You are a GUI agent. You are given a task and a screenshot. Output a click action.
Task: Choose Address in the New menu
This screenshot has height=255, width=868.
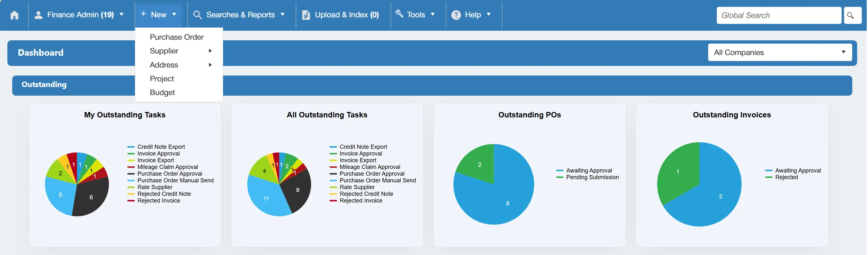pos(164,65)
